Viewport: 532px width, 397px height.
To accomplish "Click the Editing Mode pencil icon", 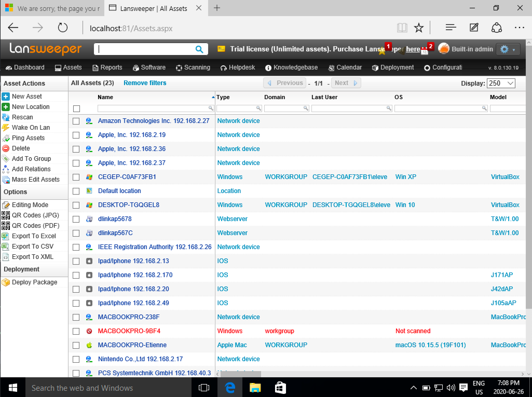I will click(x=6, y=205).
